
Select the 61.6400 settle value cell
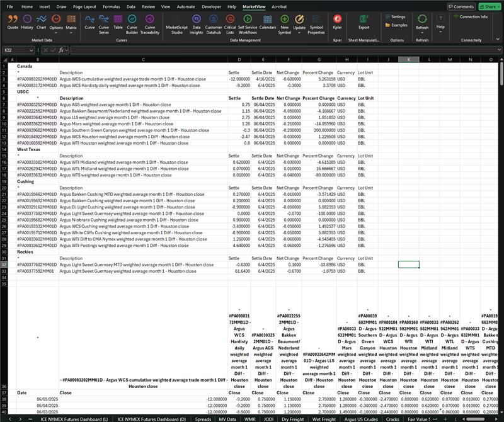pos(239,271)
